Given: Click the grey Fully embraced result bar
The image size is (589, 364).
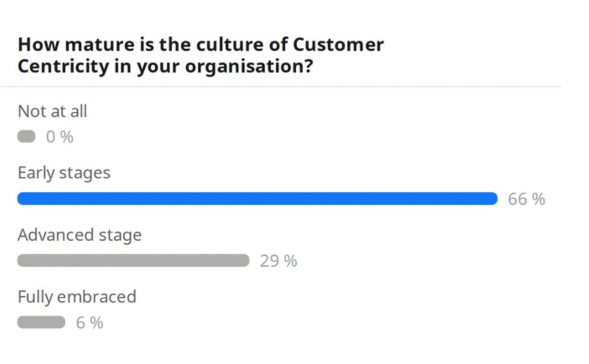Looking at the screenshot, I should (x=41, y=322).
